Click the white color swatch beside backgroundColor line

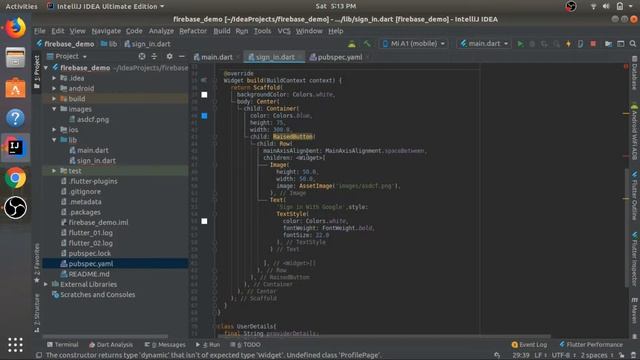click(x=204, y=95)
